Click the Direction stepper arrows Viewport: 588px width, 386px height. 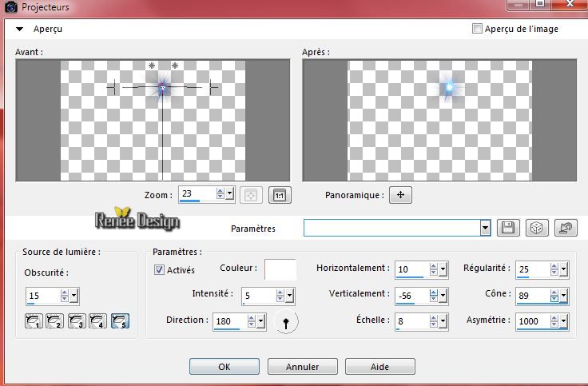pos(252,321)
